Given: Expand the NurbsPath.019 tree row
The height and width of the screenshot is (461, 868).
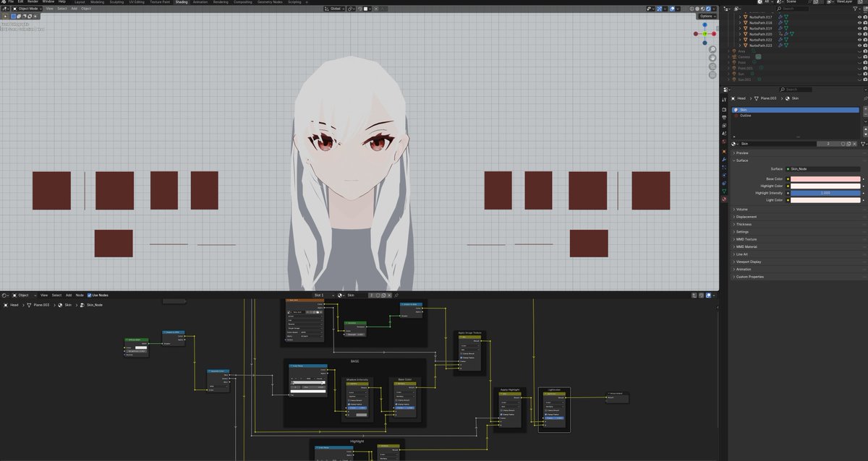Looking at the screenshot, I should 739,28.
